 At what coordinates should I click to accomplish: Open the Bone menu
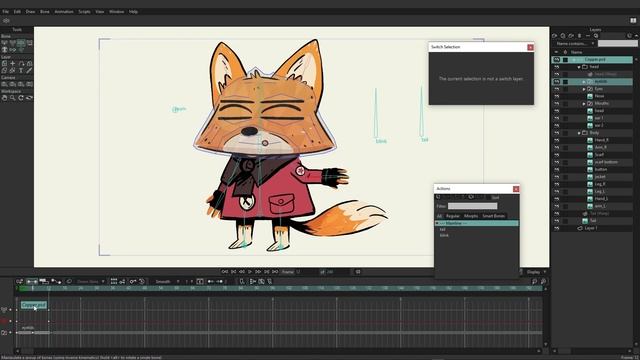(x=44, y=11)
